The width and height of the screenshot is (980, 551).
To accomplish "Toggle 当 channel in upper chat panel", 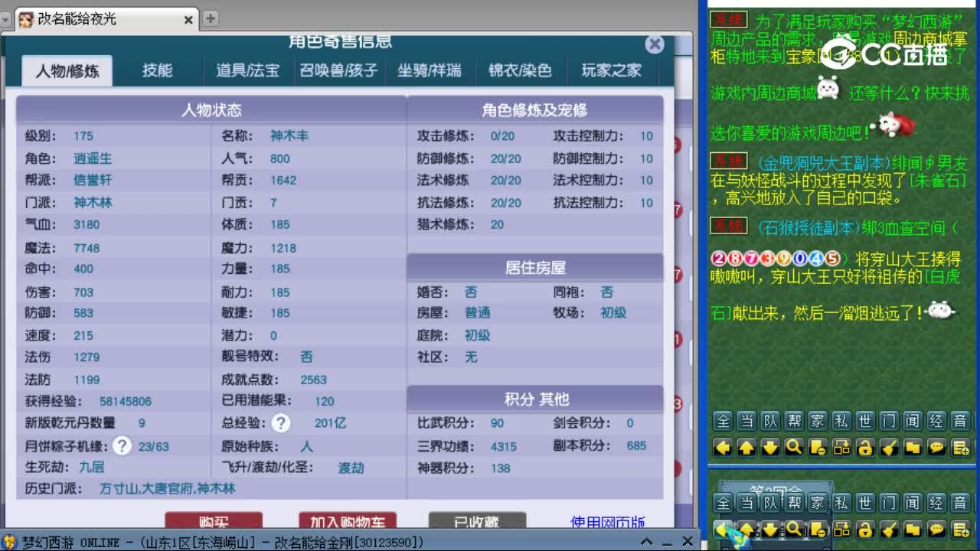I will (x=746, y=421).
